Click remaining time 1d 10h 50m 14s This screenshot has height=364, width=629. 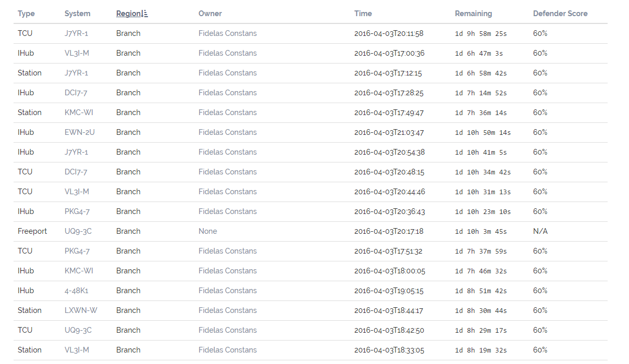click(x=483, y=132)
